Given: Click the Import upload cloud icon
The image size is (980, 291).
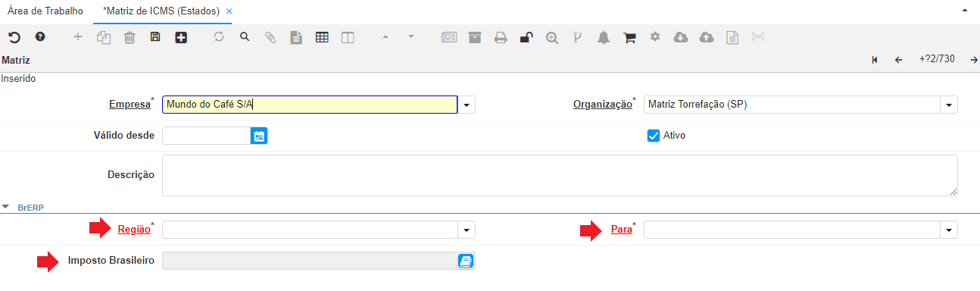Looking at the screenshot, I should click(707, 36).
